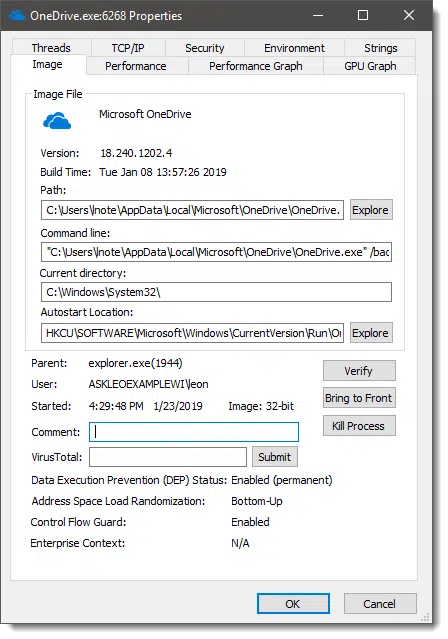This screenshot has width=448, height=639.
Task: Focus the Comment input box
Action: tap(194, 432)
